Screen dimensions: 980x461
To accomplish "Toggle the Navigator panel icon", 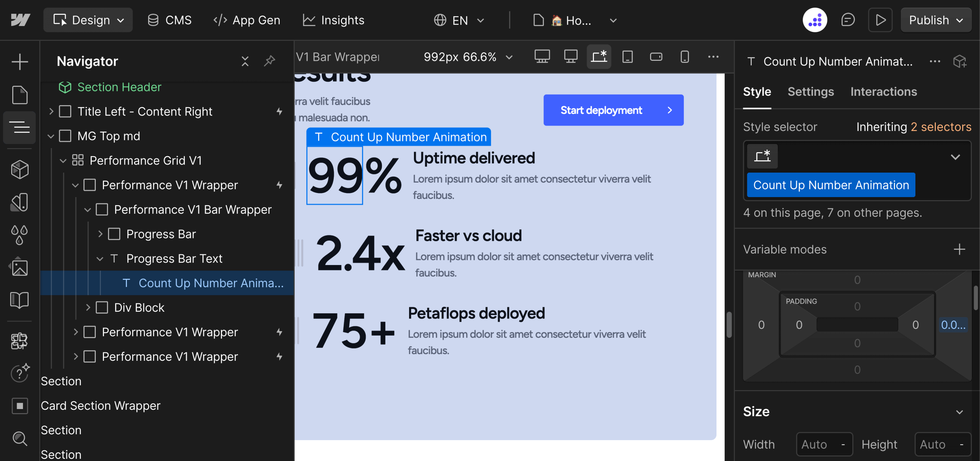I will tap(19, 127).
